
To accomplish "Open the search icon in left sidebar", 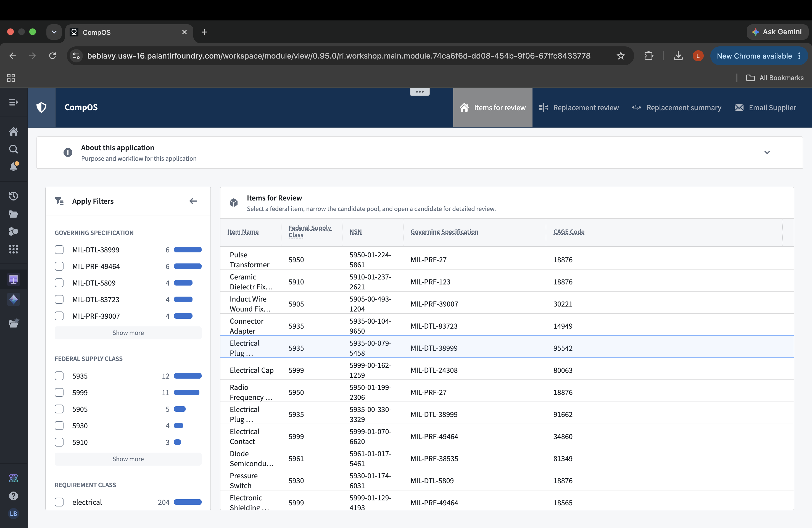I will pos(13,149).
